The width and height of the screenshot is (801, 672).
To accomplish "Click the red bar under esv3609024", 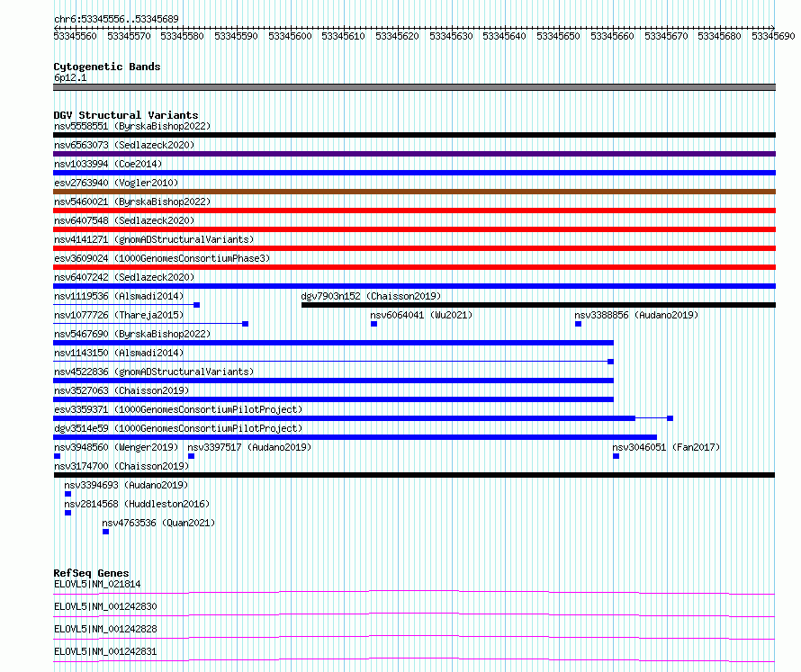I will coord(414,267).
